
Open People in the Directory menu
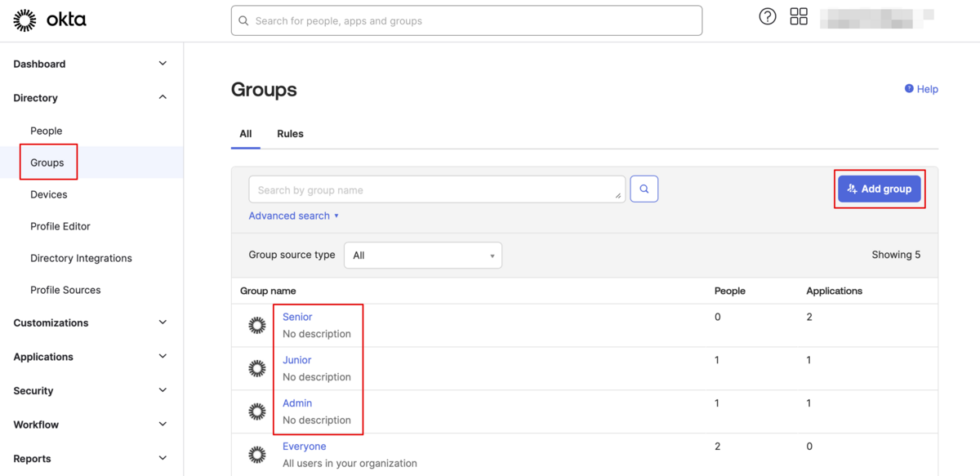(x=47, y=131)
